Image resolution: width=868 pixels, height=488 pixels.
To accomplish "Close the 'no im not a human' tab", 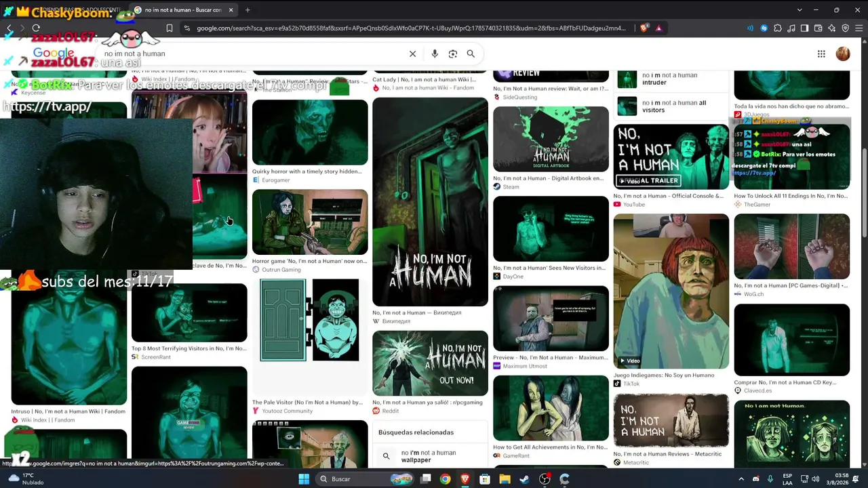I will 231,10.
